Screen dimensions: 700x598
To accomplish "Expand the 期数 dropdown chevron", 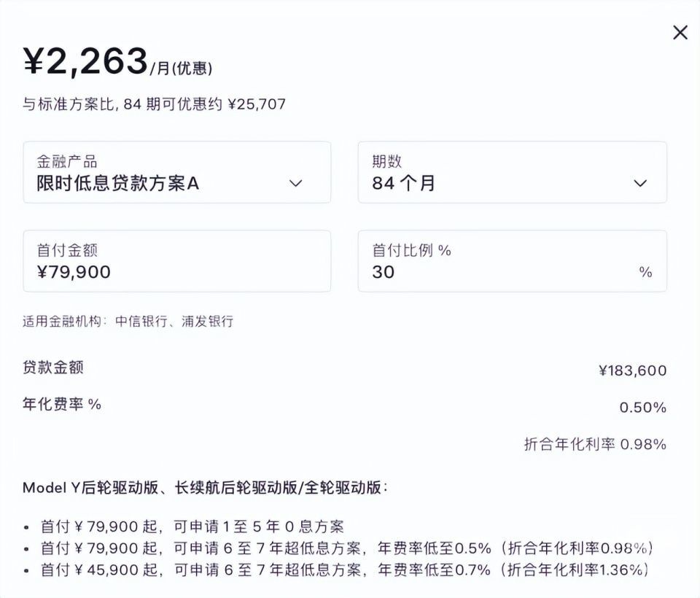I will click(x=640, y=183).
